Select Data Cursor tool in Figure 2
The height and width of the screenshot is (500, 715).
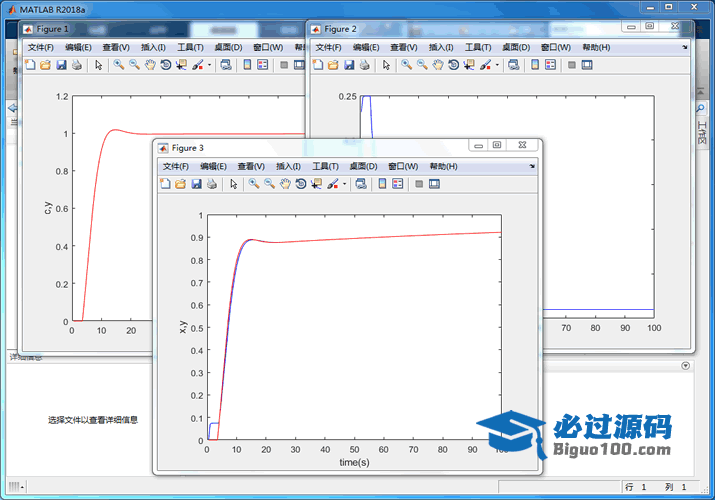[x=469, y=65]
